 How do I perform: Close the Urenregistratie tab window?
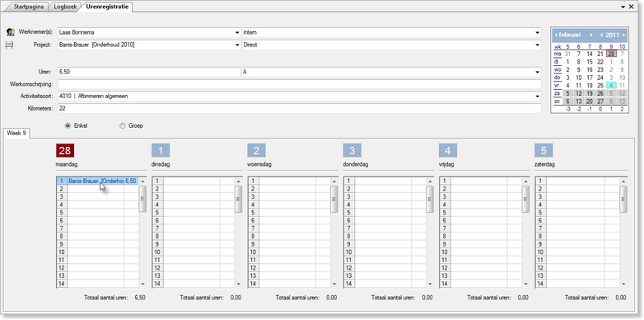click(632, 7)
